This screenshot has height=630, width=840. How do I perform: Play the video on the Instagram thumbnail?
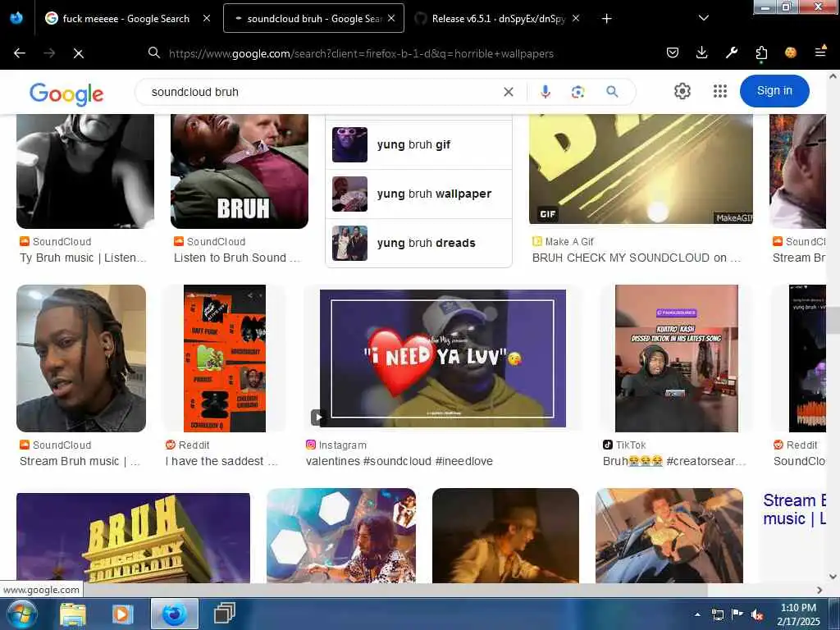318,417
